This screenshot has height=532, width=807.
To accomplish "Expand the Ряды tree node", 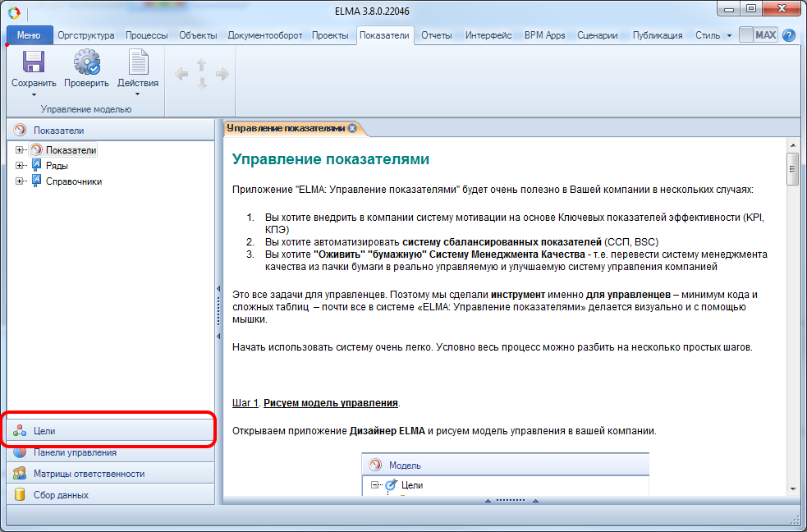I will [x=20, y=166].
